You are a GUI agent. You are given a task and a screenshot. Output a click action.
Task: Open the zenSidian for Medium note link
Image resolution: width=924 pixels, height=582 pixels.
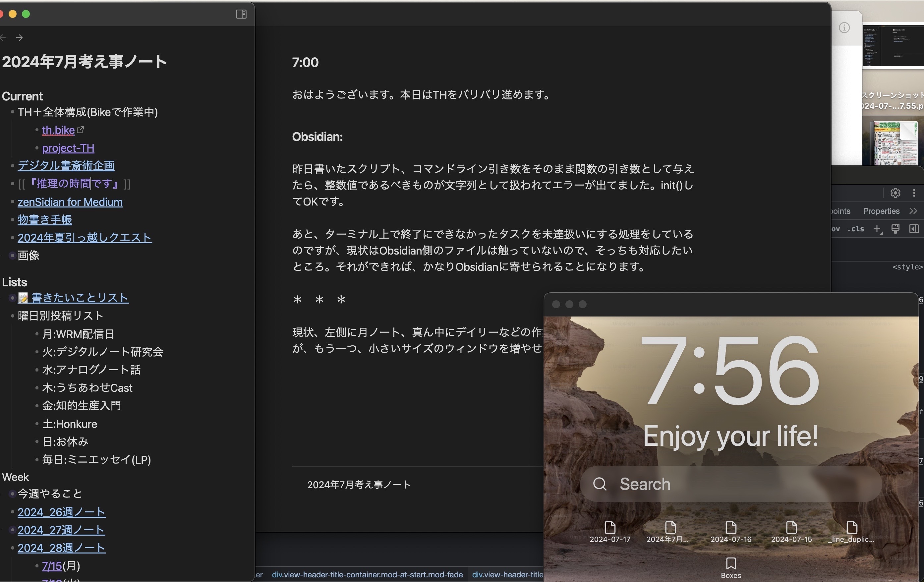point(70,202)
